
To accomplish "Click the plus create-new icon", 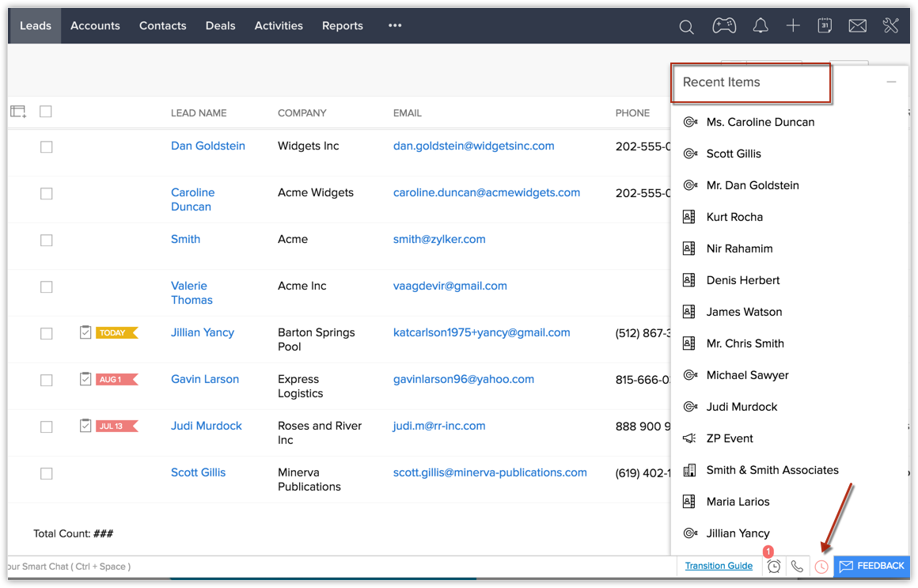I will [793, 26].
